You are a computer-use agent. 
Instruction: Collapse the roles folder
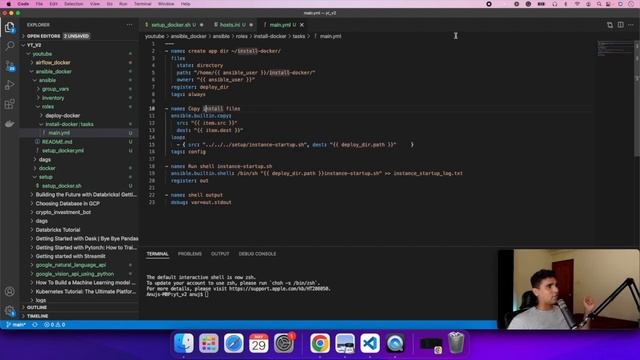pyautogui.click(x=79, y=107)
